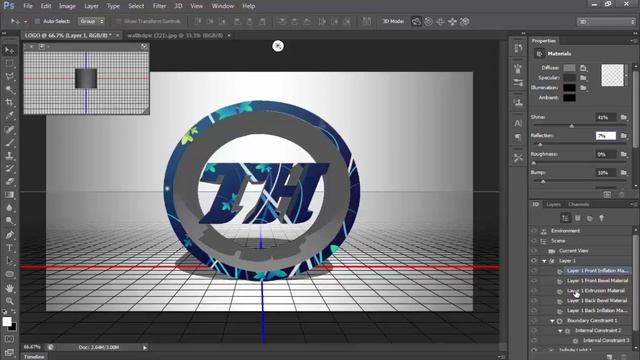Viewport: 640px width, 360px height.
Task: Open the Diffuse texture folder menu
Action: click(584, 68)
